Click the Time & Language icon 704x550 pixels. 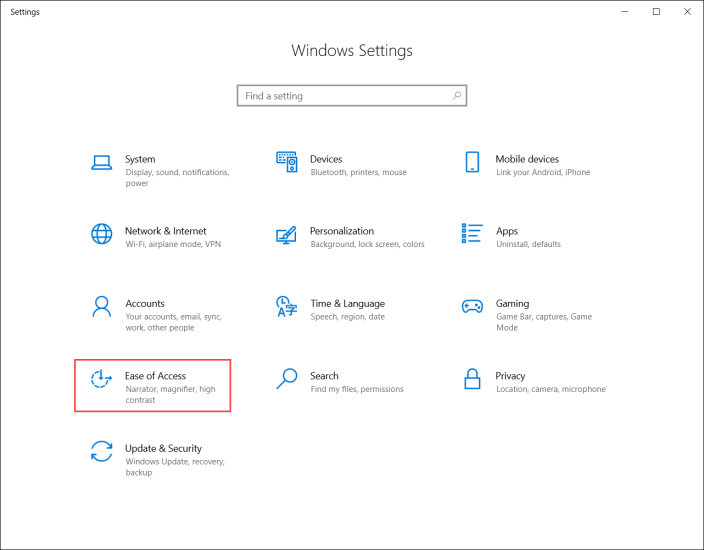pos(286,306)
